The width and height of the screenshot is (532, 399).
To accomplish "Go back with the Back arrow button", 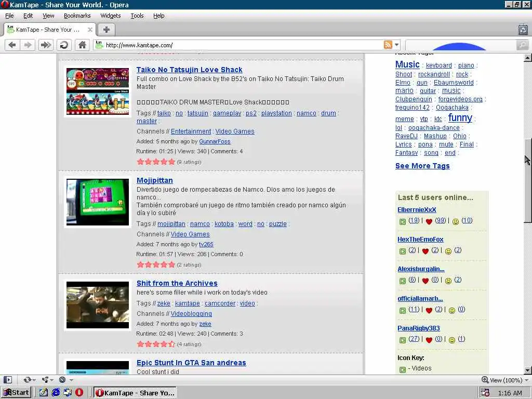I will [x=12, y=45].
